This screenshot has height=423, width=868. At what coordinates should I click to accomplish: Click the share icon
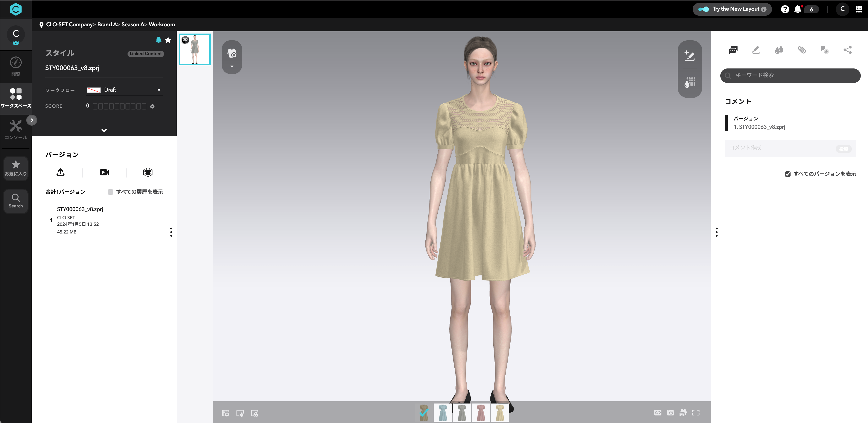click(848, 50)
